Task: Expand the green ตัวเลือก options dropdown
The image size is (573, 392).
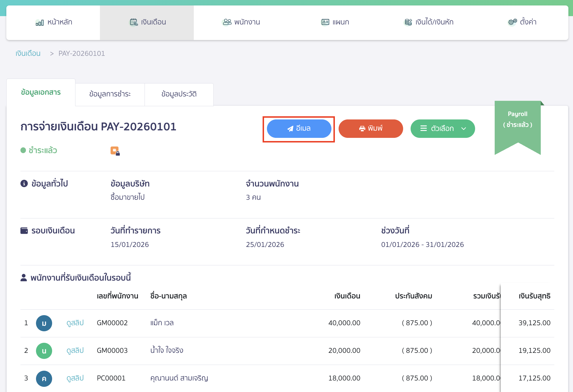Action: 443,129
